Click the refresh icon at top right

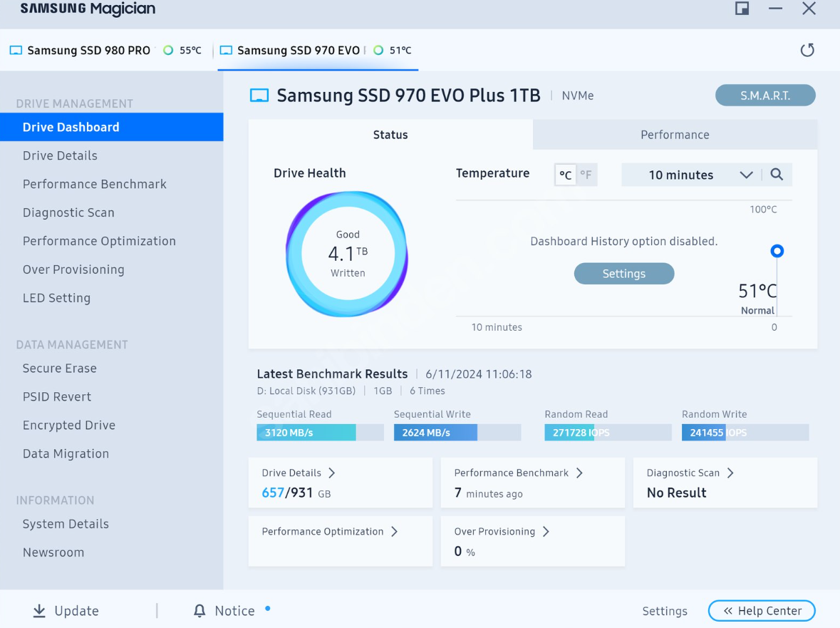click(x=807, y=50)
